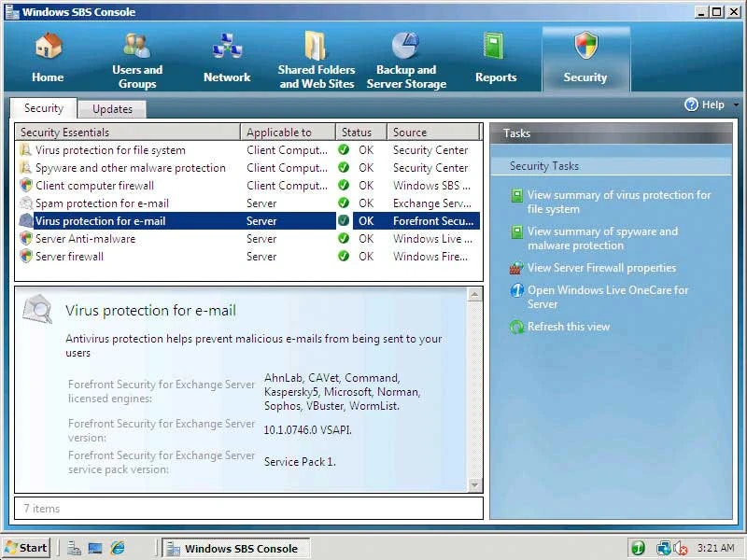Open Internet Explorer from quick launch

118,548
